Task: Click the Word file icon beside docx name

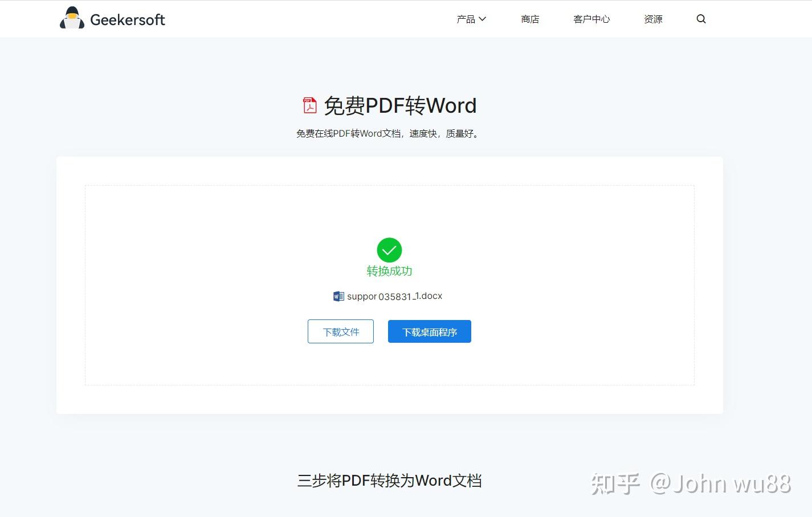Action: pyautogui.click(x=338, y=296)
